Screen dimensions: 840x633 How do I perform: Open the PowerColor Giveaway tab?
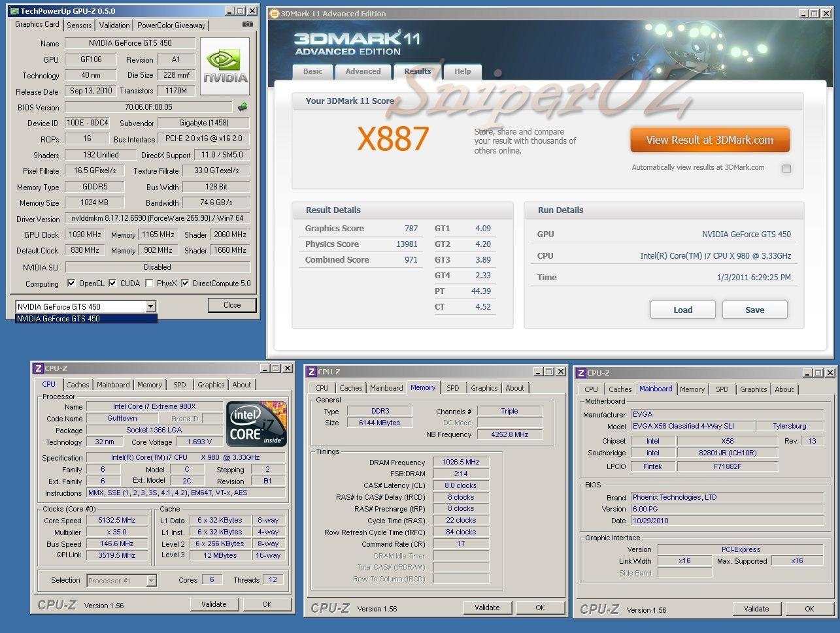click(x=171, y=25)
